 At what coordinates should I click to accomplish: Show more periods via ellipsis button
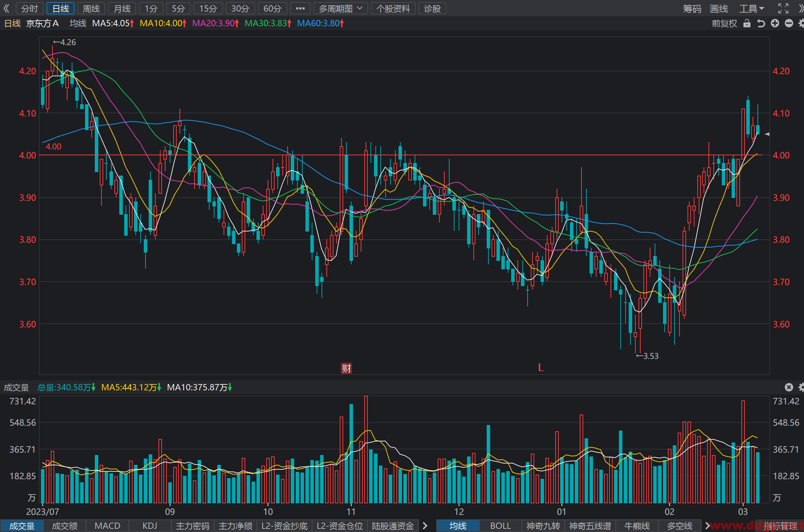(300, 8)
